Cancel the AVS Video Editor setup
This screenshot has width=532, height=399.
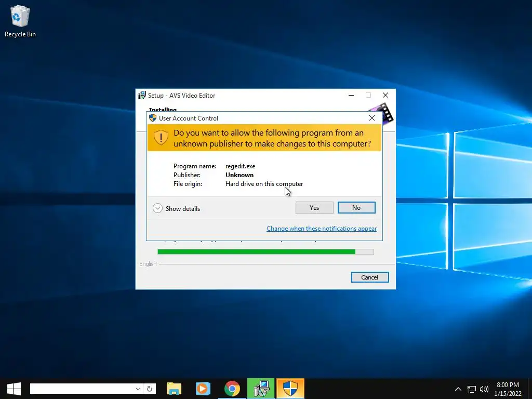tap(369, 277)
